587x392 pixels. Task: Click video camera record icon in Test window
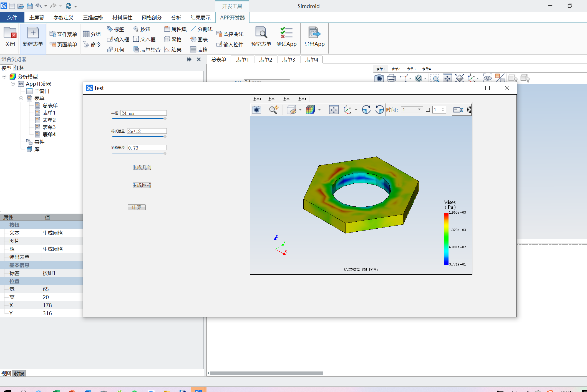(x=458, y=110)
